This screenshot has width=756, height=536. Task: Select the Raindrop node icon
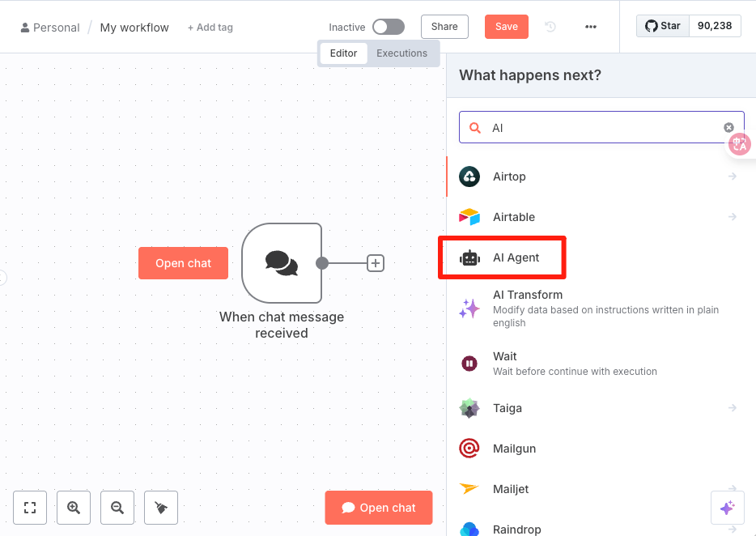[469, 530]
